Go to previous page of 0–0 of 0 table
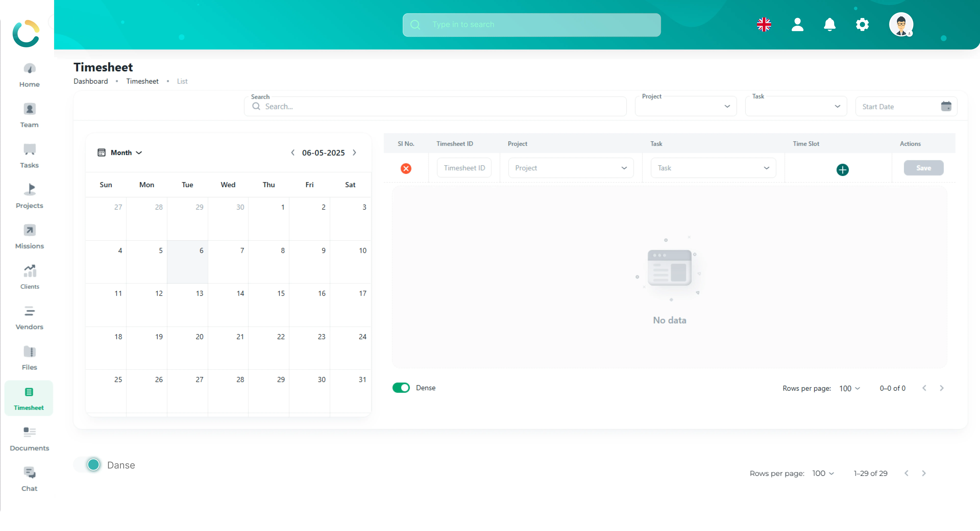The height and width of the screenshot is (531, 980). 924,388
